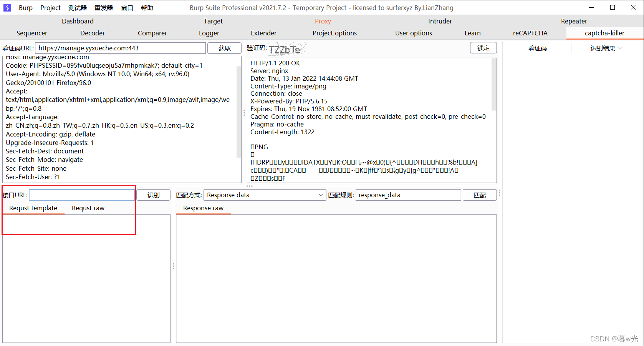Click the 获取 button
Viewport: 644px width, 346px height.
coord(224,48)
